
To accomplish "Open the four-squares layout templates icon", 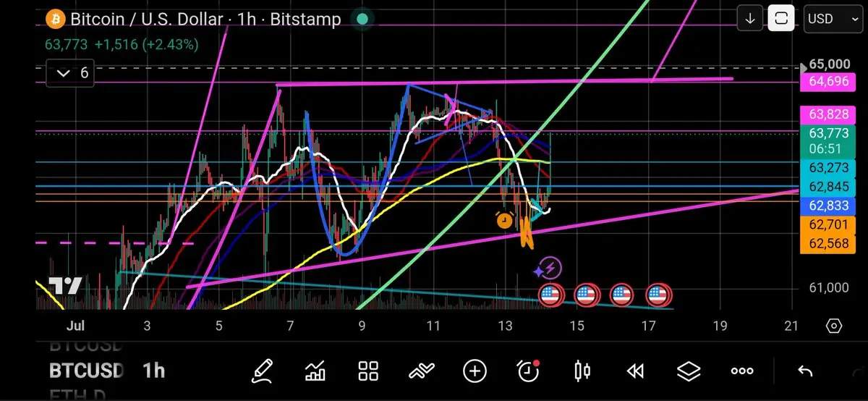I will [369, 371].
